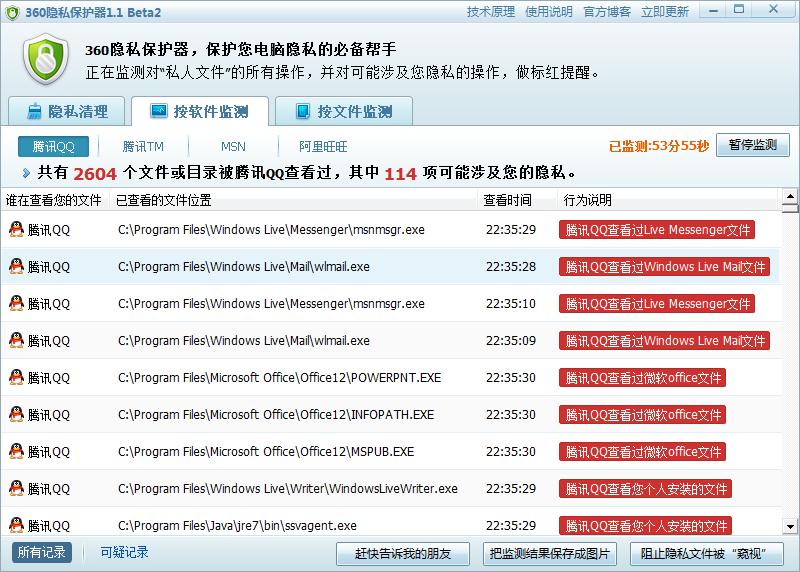The height and width of the screenshot is (572, 800).
Task: Open the 官方博客 link
Action: pos(607,12)
